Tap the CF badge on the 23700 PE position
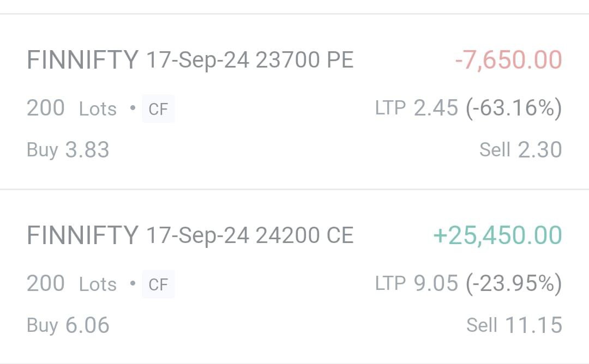 (x=158, y=109)
